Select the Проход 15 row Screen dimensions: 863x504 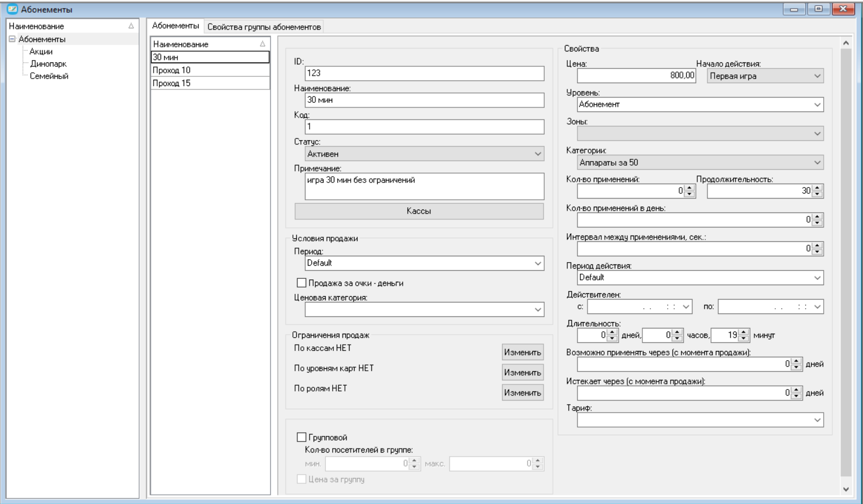210,83
